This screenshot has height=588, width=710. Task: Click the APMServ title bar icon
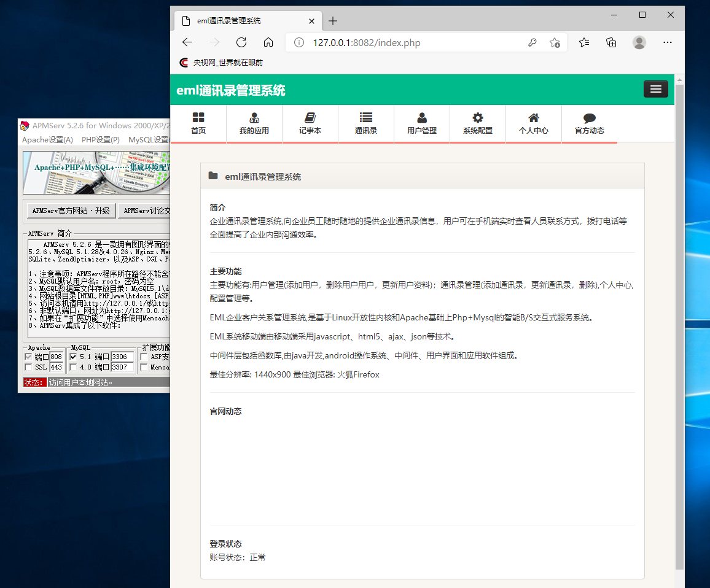tap(25, 126)
